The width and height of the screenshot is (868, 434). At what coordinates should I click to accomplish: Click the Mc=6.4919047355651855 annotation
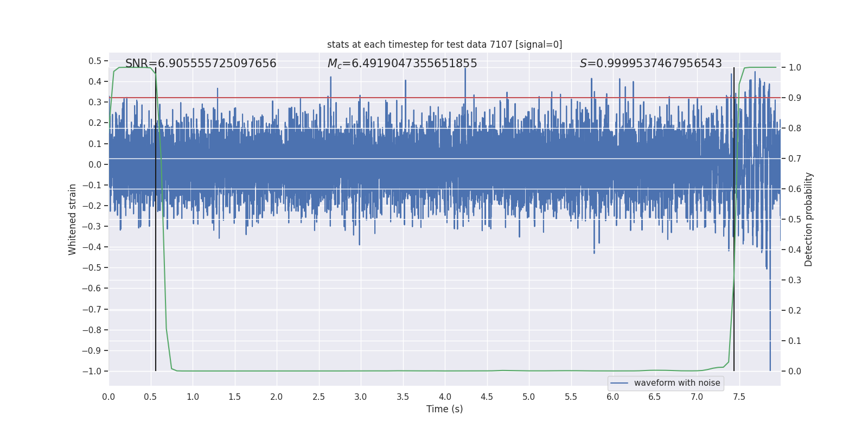(x=402, y=63)
